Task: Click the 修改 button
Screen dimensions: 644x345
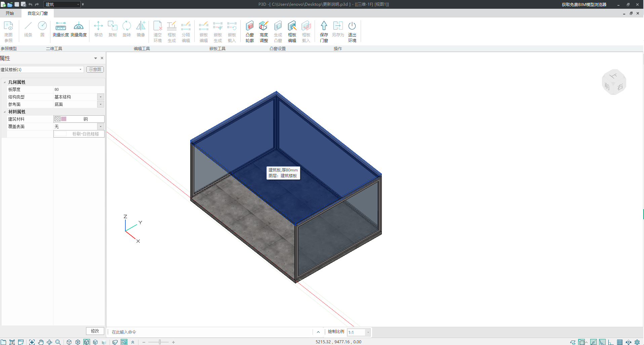Action: pos(95,331)
